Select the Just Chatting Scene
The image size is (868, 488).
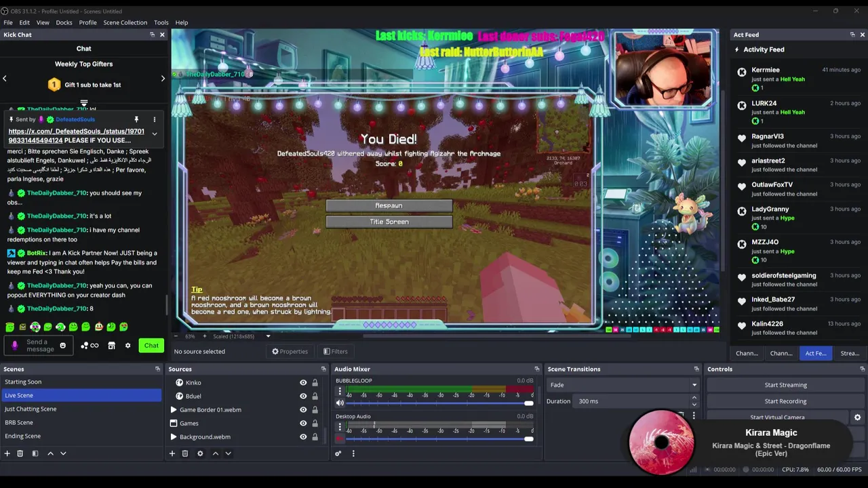(81, 409)
